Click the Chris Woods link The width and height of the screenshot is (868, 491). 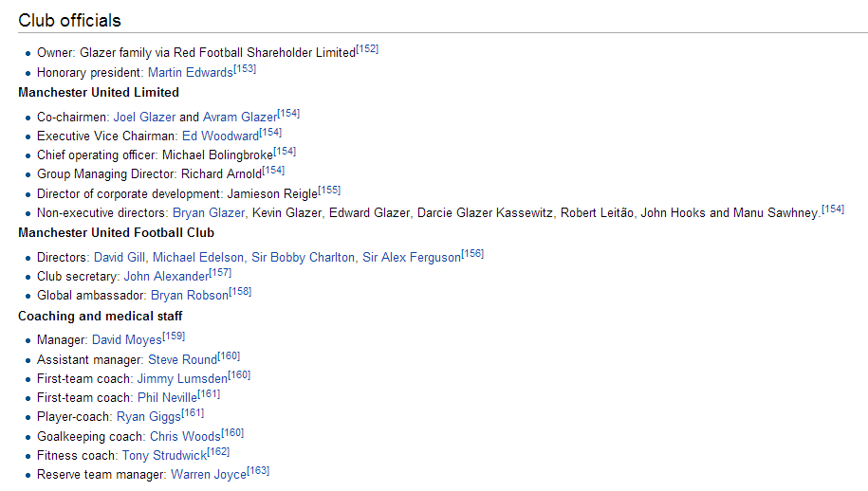(x=185, y=437)
